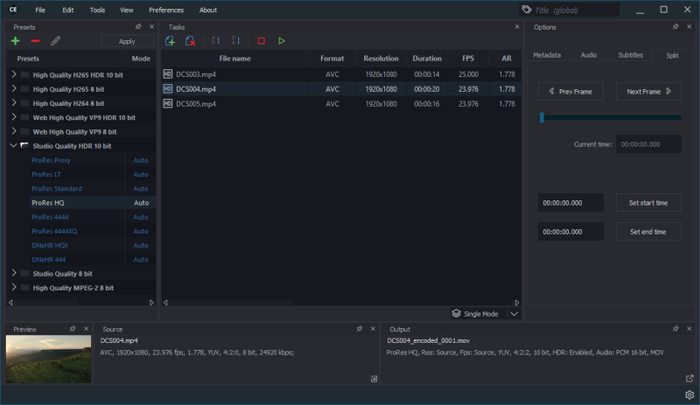Pin the Presets panel

click(x=138, y=27)
